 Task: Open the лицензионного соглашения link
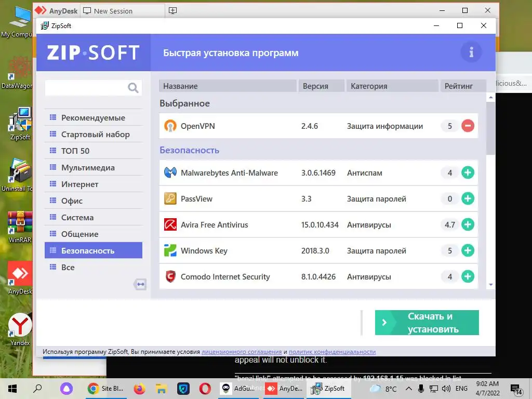[242, 352]
